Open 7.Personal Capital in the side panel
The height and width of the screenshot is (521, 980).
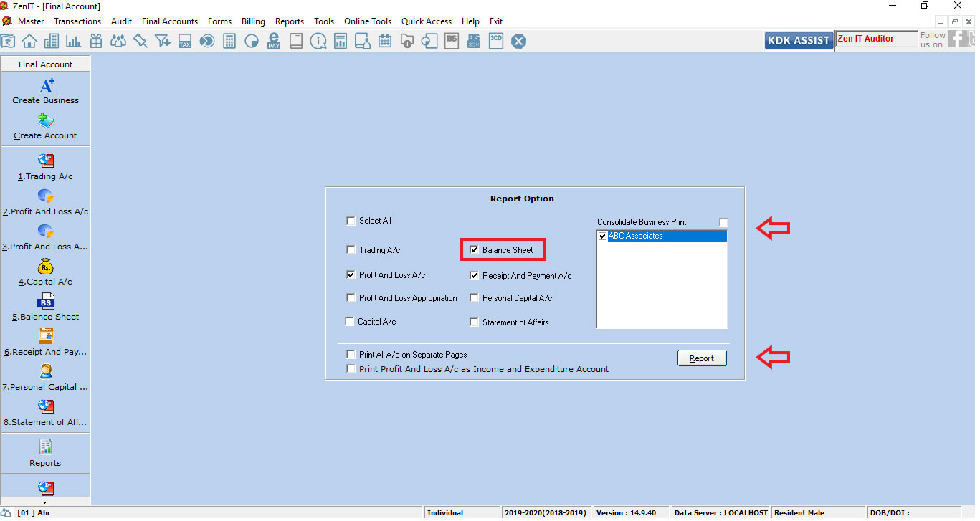coord(45,378)
